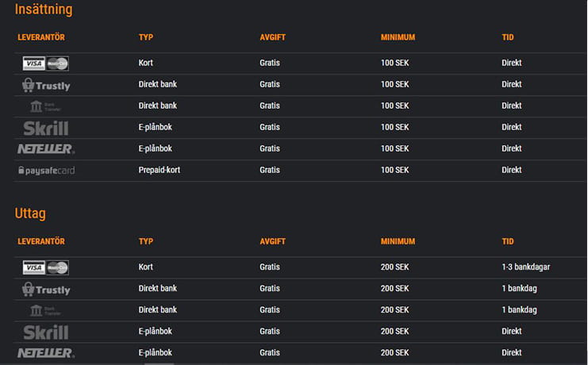Click the TID column header in Uttag table
This screenshot has width=588, height=365.
point(508,241)
